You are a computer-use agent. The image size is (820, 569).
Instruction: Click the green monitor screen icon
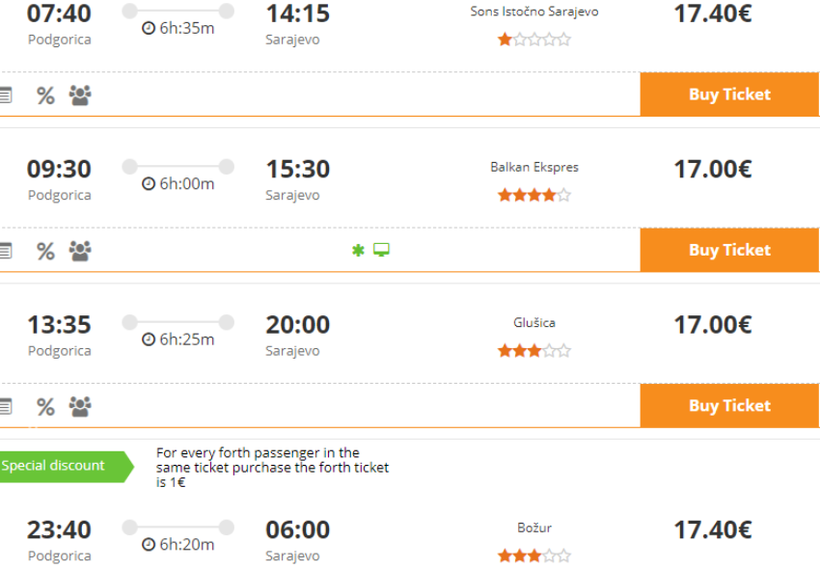click(x=381, y=250)
